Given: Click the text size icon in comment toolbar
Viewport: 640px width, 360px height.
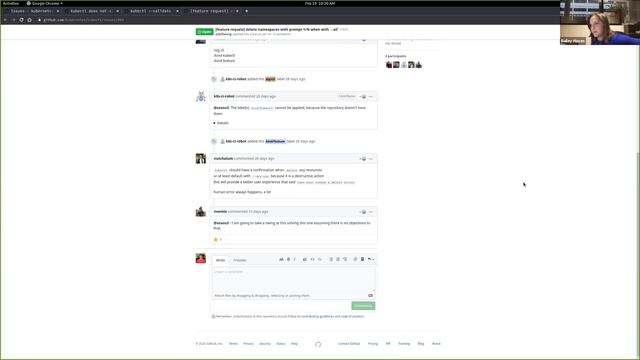Looking at the screenshot, I should pos(281,260).
